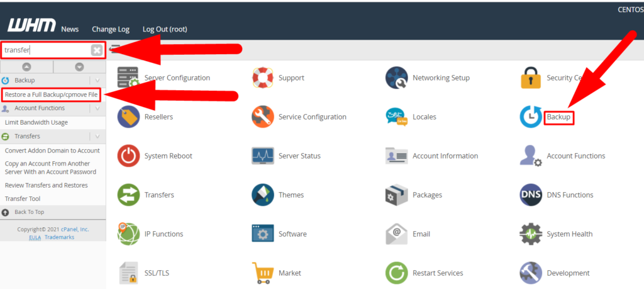Click the Server Configuration label
644x289 pixels.
177,77
